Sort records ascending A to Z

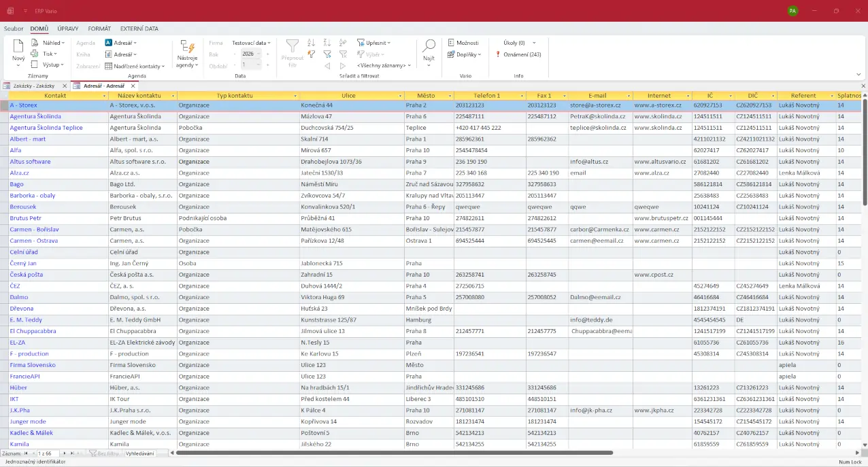(x=311, y=43)
